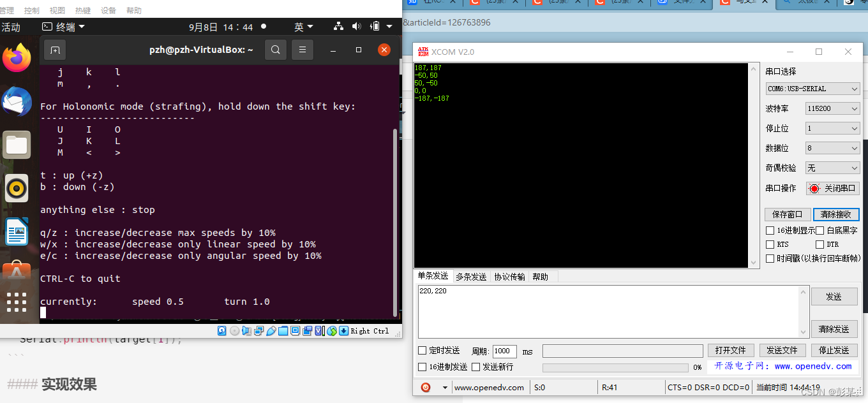Screen dimensions: 868x403
Task: Click the 周期 period input field
Action: [x=504, y=351]
